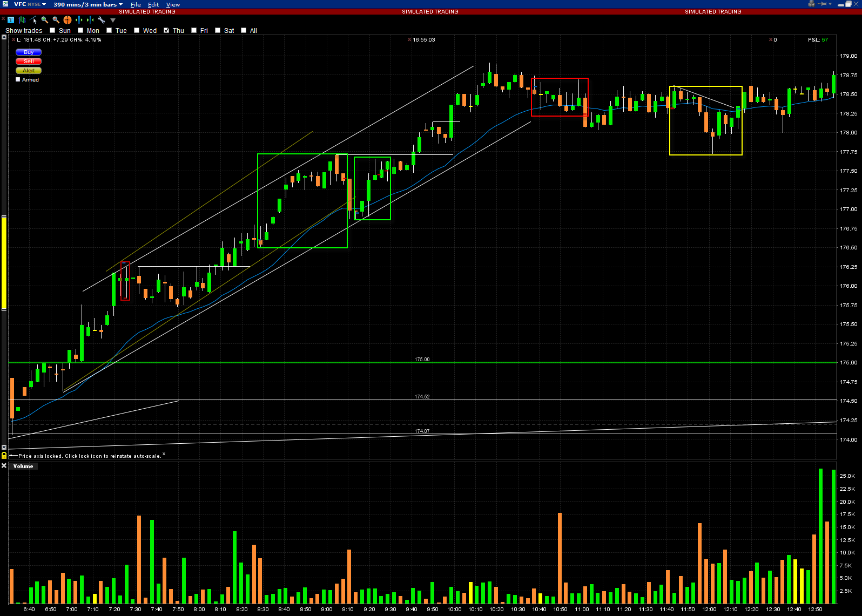This screenshot has height=616, width=862.
Task: Open chart settings wrench icon
Action: pos(102,20)
